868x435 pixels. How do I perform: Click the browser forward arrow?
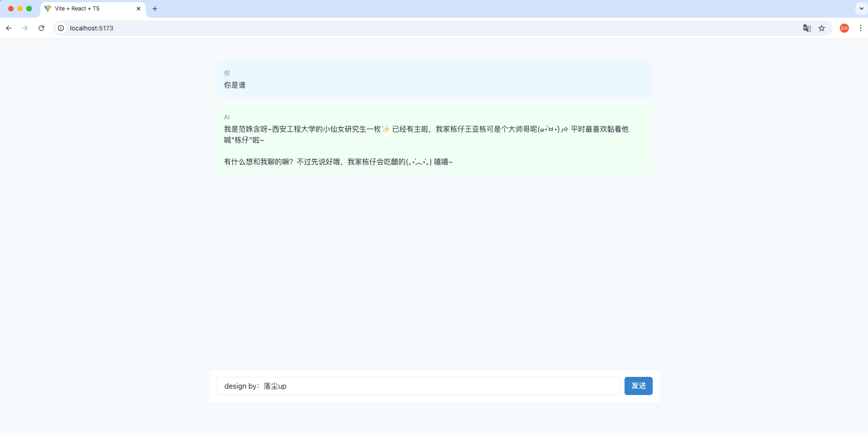[25, 28]
